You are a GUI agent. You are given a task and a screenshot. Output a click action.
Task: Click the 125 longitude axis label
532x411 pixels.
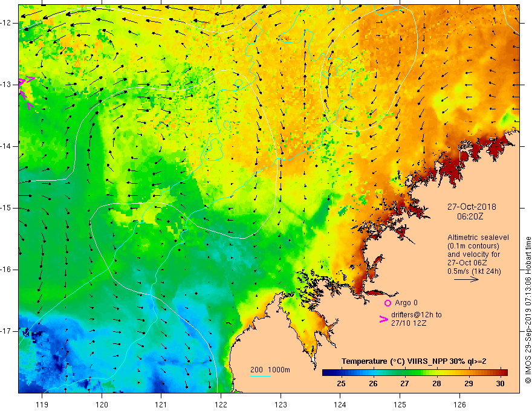tap(400, 404)
